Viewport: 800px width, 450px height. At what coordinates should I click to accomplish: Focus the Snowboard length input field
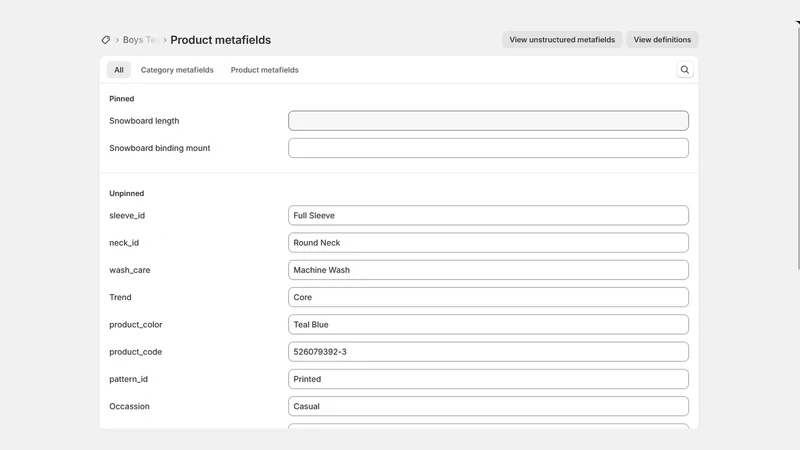pos(488,121)
